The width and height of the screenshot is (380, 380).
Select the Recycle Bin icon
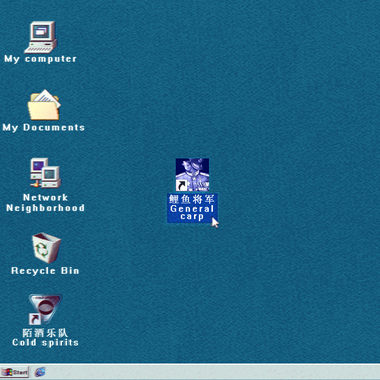[46, 248]
